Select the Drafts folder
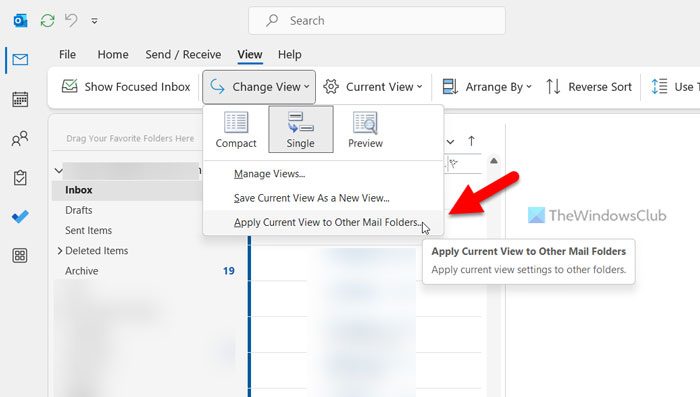700x397 pixels. coord(79,210)
